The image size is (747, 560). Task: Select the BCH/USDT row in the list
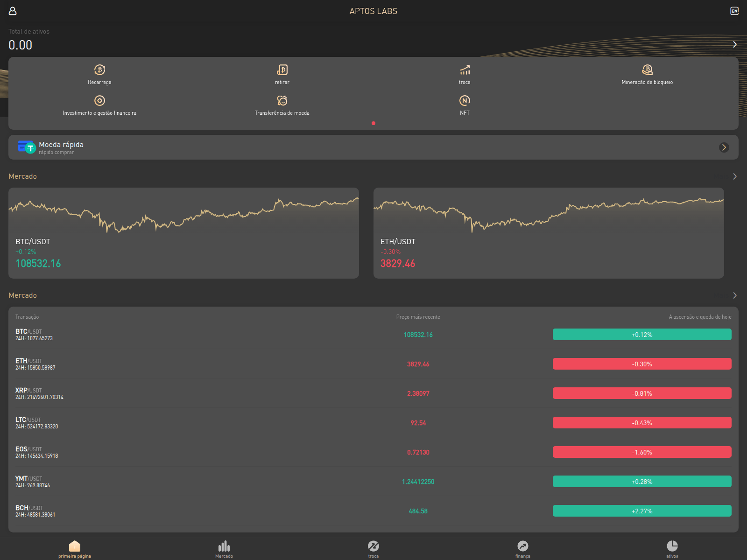tap(373, 511)
